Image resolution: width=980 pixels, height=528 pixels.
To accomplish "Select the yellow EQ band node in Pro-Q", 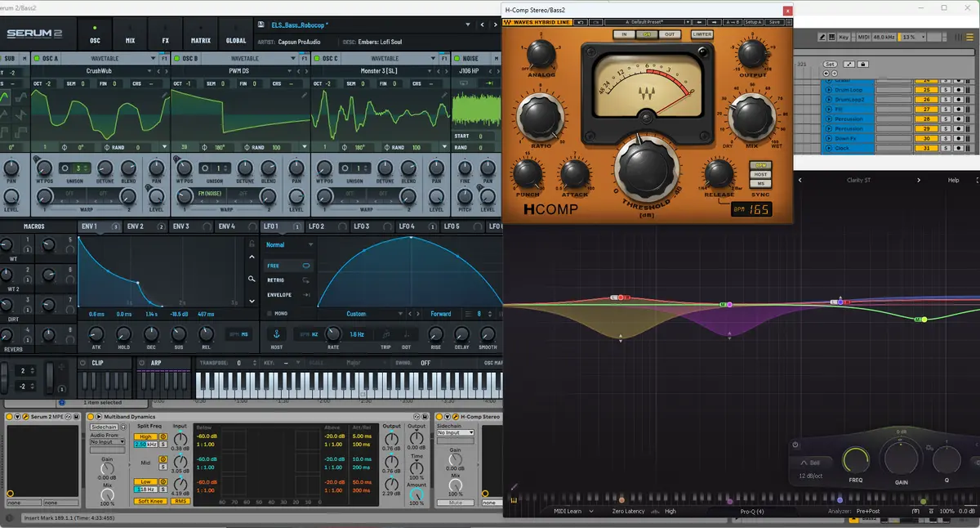I will tap(924, 320).
